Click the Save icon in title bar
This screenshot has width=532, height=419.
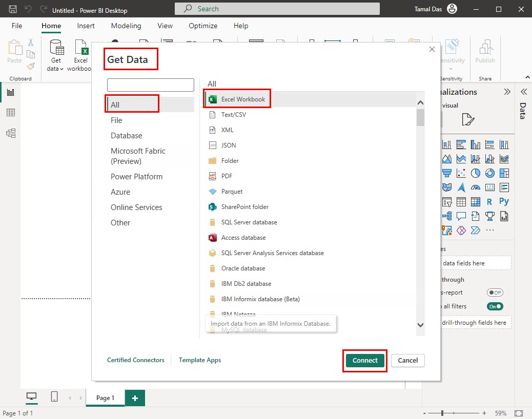(12, 9)
